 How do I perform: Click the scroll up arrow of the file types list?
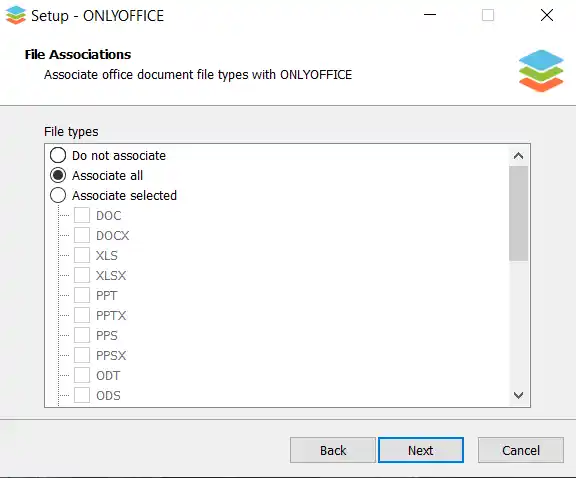518,156
